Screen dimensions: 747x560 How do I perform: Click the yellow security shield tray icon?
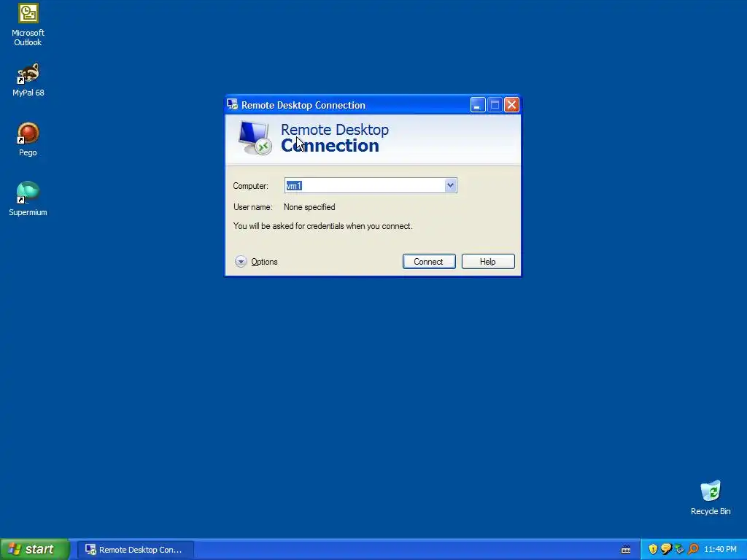(653, 549)
